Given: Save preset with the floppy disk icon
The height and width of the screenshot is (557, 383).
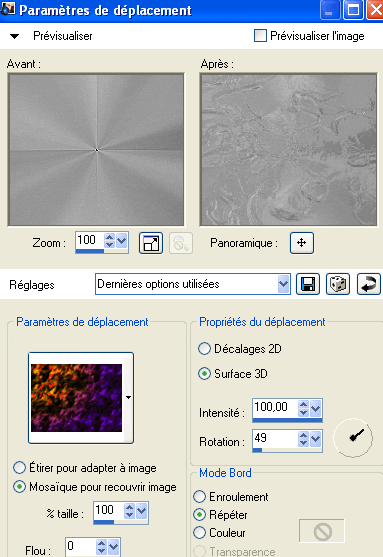Looking at the screenshot, I should [308, 284].
